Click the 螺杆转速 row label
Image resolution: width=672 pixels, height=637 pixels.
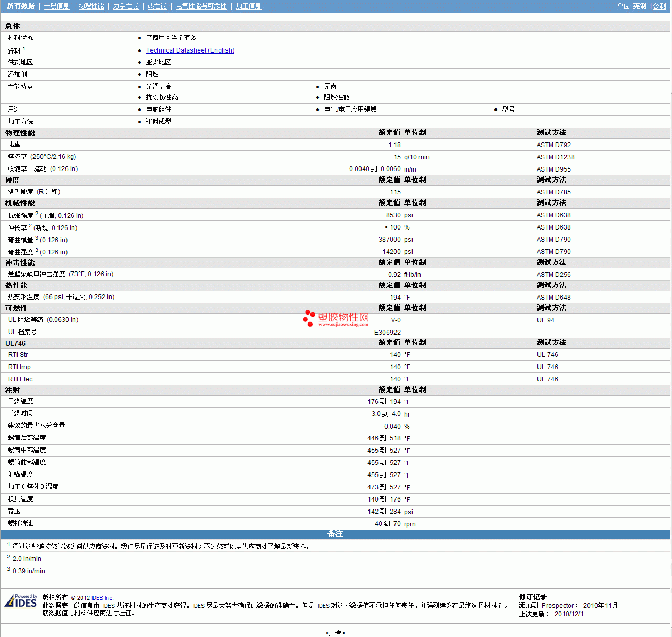20,523
